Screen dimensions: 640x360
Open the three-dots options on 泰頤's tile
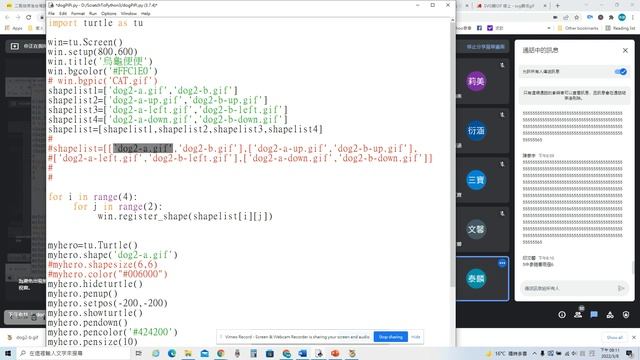(x=502, y=263)
